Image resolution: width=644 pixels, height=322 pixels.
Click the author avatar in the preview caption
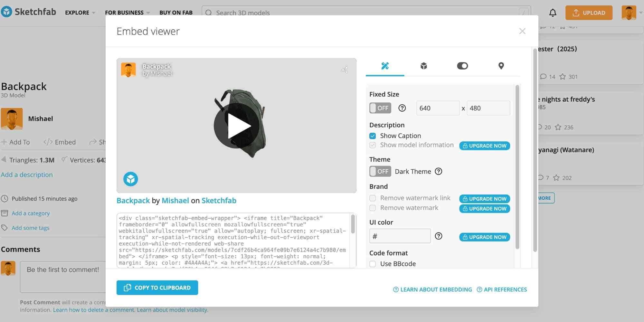point(128,70)
